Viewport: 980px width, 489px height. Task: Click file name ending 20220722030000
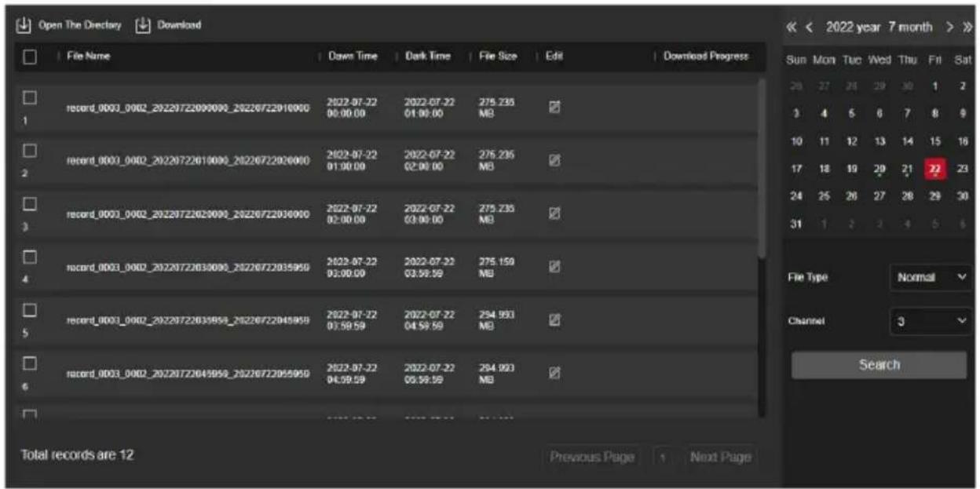coord(187,213)
